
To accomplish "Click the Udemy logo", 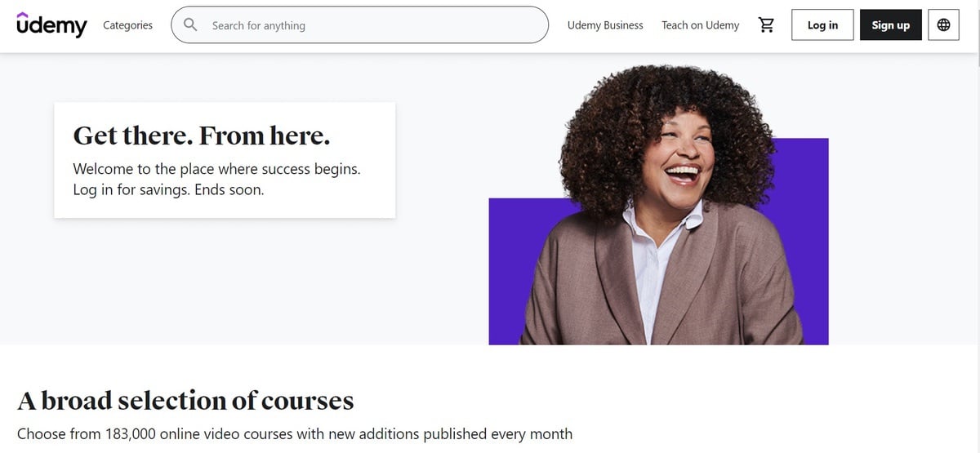I will click(51, 25).
